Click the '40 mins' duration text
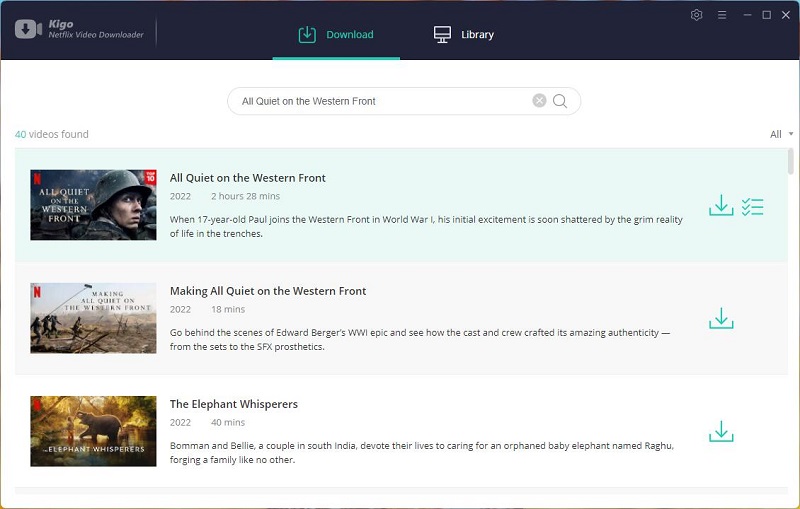Viewport: 800px width, 509px height. click(x=228, y=423)
